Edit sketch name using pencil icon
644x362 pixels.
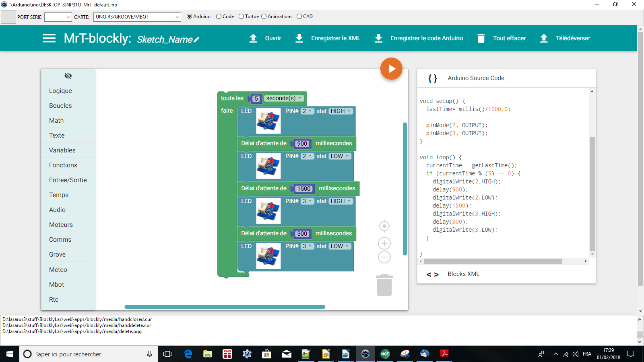click(196, 39)
